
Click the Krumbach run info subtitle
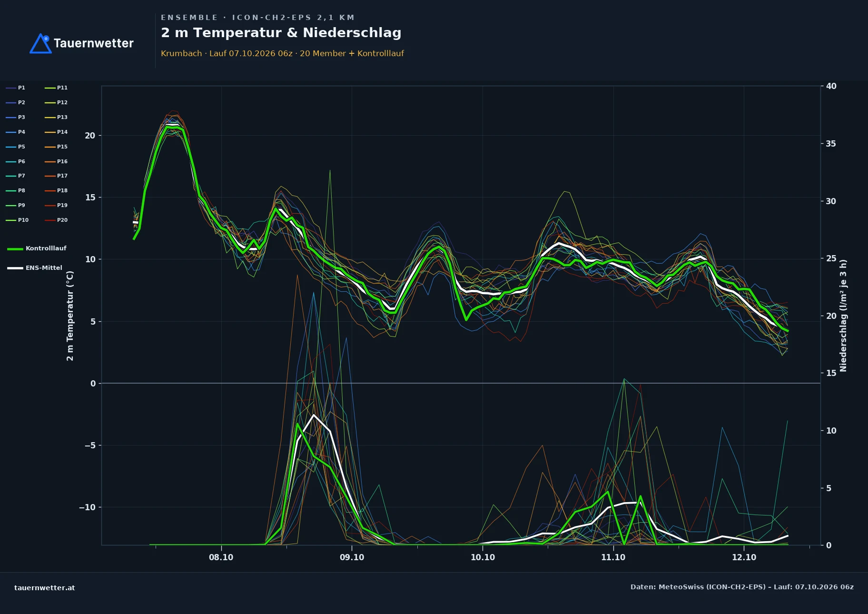[282, 53]
